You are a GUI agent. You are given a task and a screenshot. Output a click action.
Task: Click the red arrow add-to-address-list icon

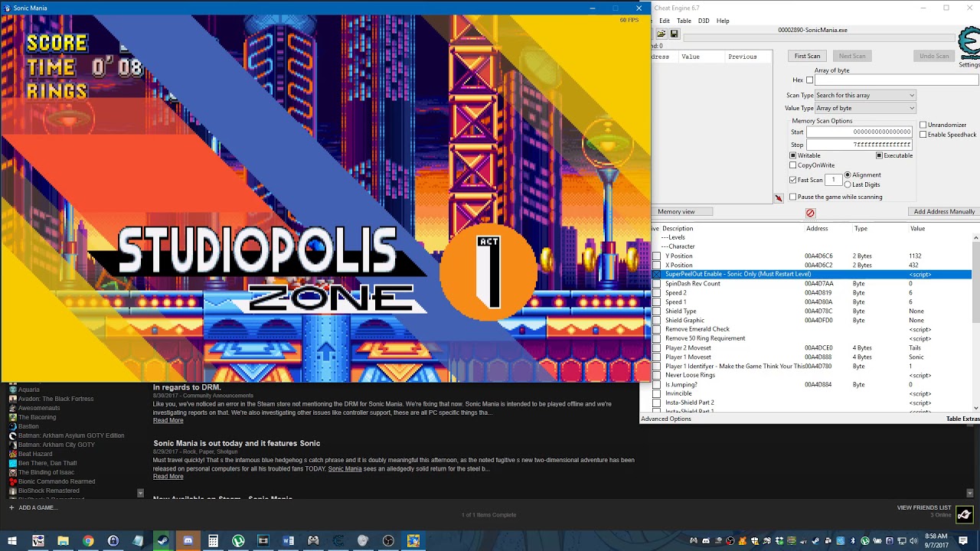pyautogui.click(x=779, y=198)
